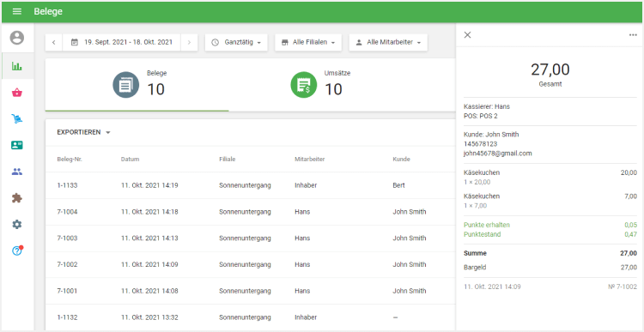Open the receipt three-dot options menu

pos(633,35)
